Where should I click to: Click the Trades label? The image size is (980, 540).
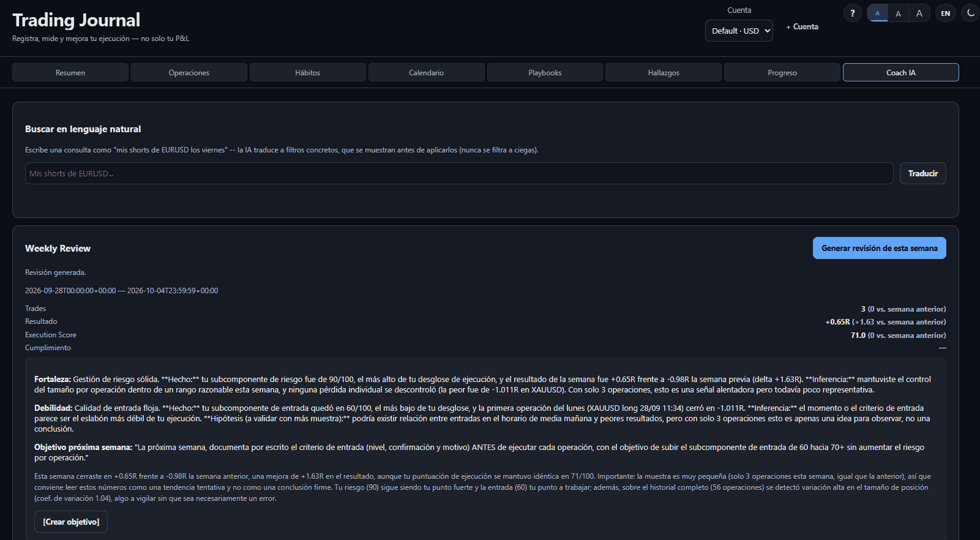tap(36, 309)
